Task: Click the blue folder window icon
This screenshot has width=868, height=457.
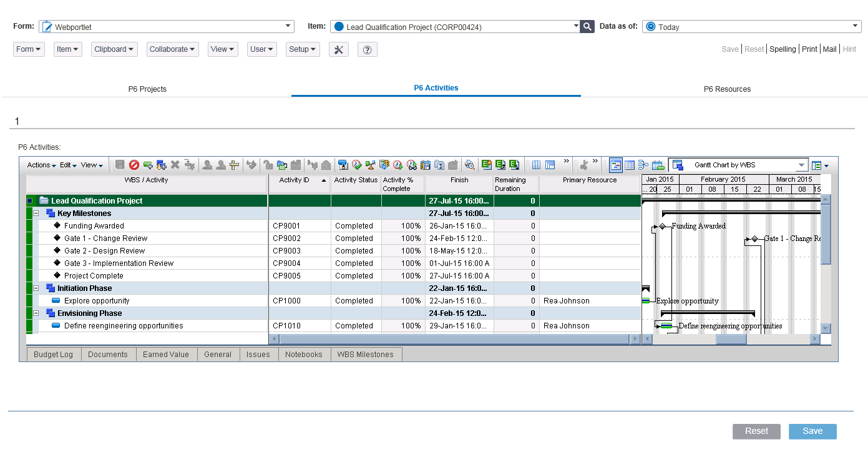Action: (281, 165)
